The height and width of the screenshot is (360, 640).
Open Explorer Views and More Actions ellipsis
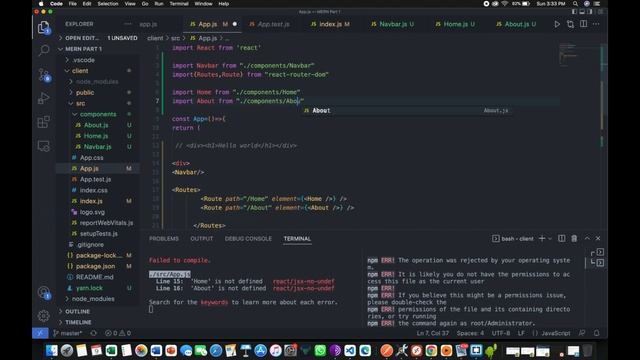click(128, 24)
